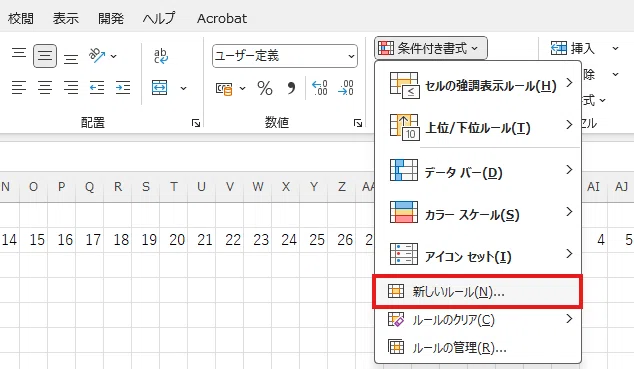This screenshot has width=634, height=369.
Task: Click cell containing 22
Action: point(230,240)
